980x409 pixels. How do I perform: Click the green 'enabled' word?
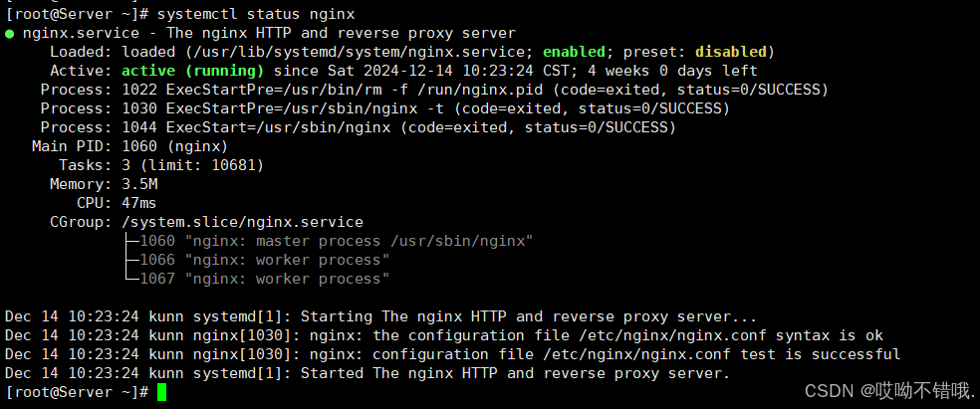[574, 52]
